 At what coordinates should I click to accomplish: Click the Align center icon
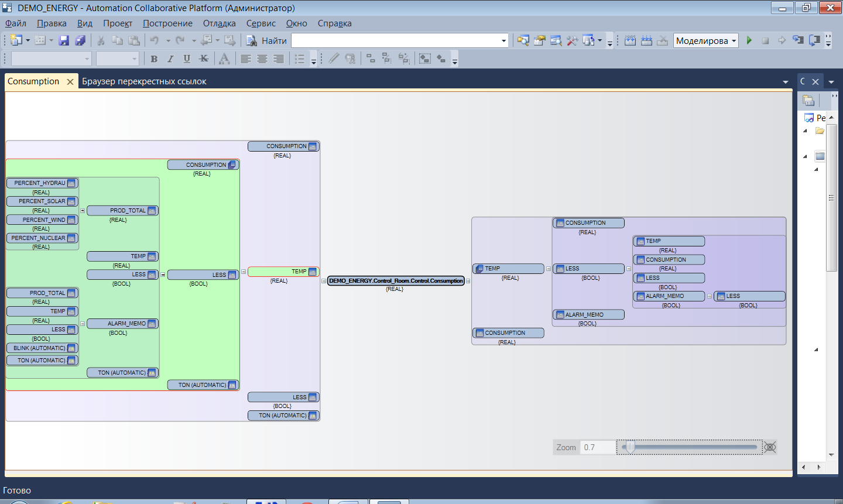262,59
